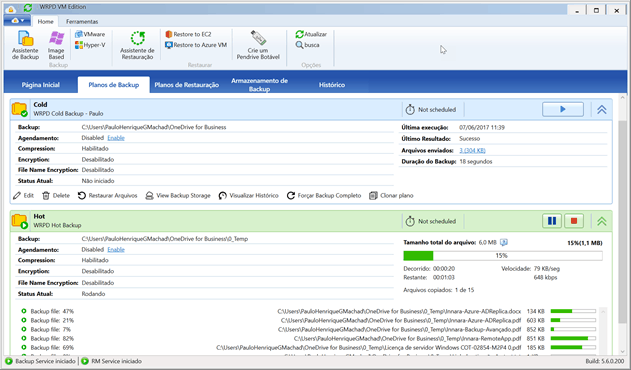Create a bootable pendrive

pos(258,45)
